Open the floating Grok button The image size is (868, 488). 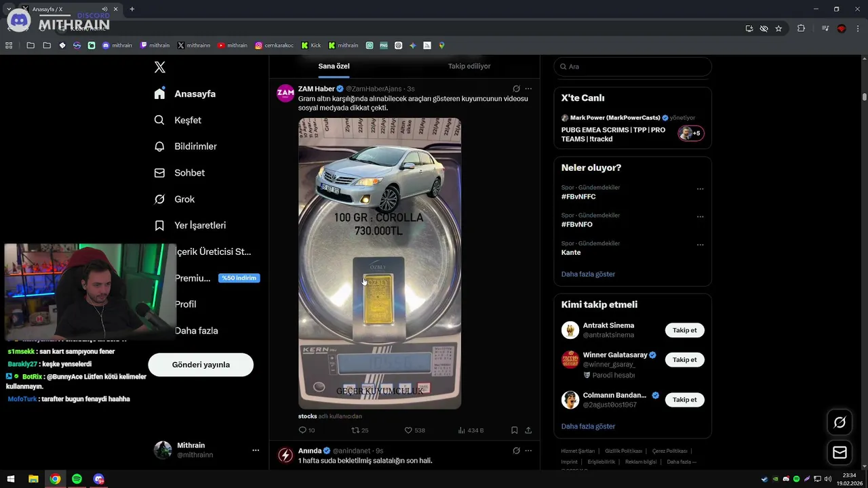(840, 422)
